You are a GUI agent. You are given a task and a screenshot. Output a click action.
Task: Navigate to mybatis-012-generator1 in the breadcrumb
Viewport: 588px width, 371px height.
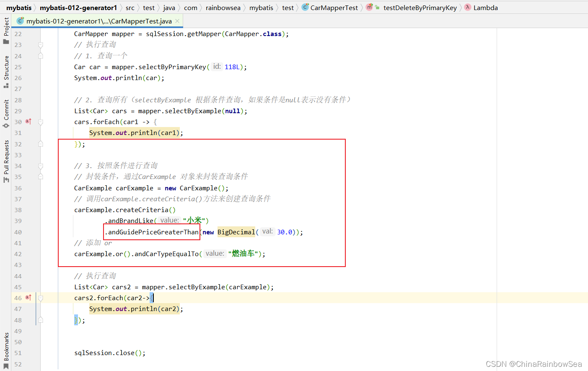78,8
